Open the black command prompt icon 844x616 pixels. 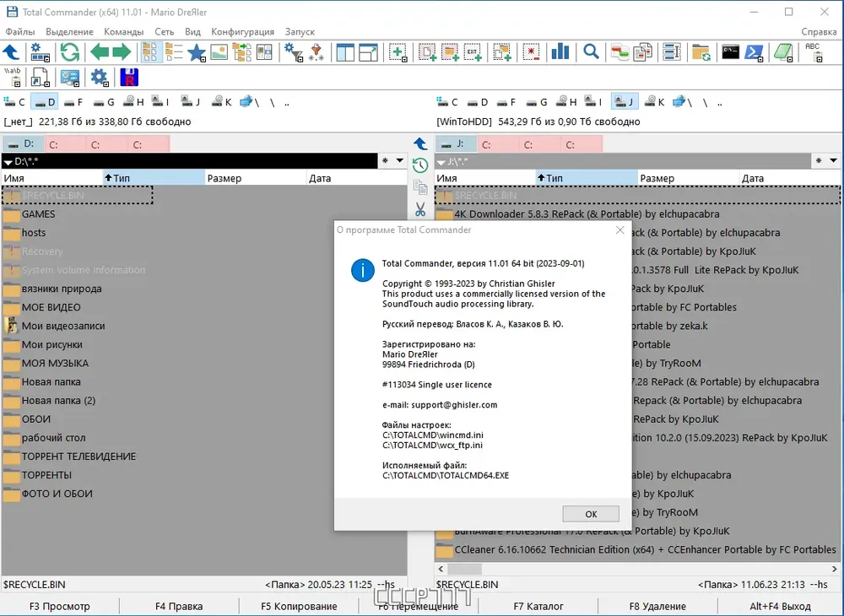730,51
